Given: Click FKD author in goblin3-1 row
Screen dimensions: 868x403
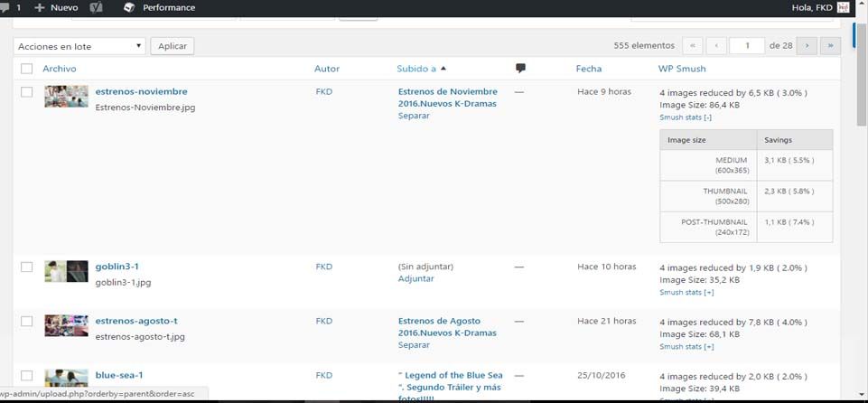Looking at the screenshot, I should pyautogui.click(x=324, y=267).
